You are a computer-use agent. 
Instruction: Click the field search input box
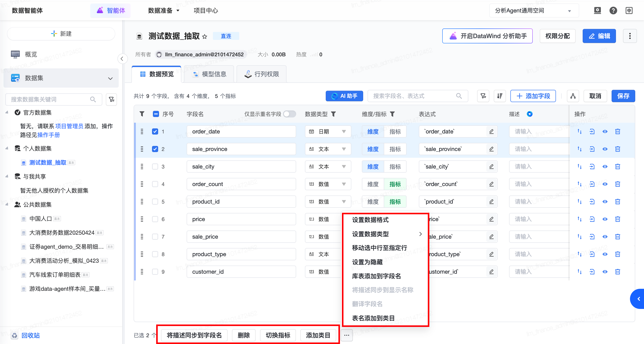[x=418, y=96]
